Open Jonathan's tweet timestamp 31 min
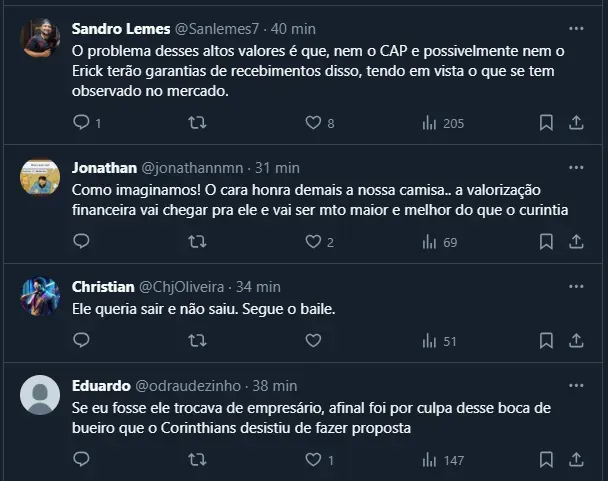 tap(277, 167)
